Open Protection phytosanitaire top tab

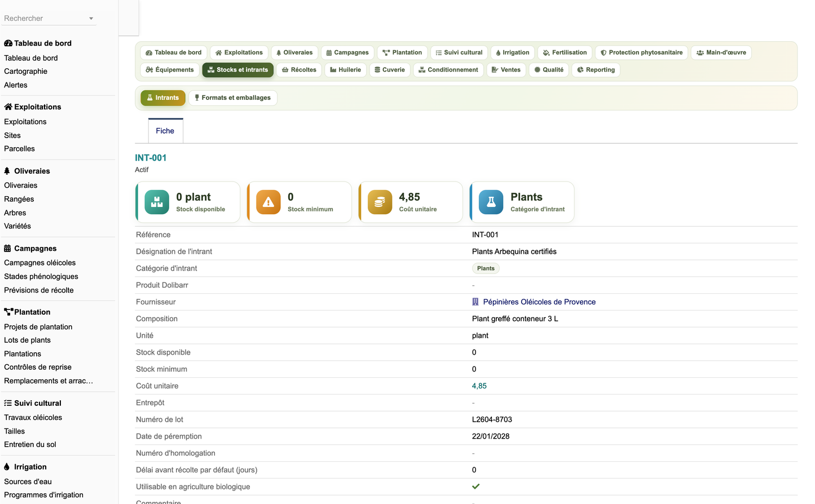point(641,52)
